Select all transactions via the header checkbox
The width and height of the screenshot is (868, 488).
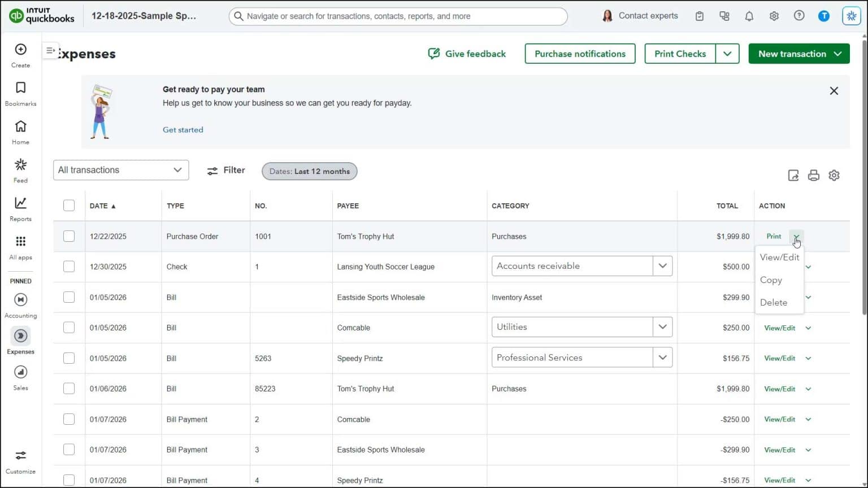tap(68, 206)
